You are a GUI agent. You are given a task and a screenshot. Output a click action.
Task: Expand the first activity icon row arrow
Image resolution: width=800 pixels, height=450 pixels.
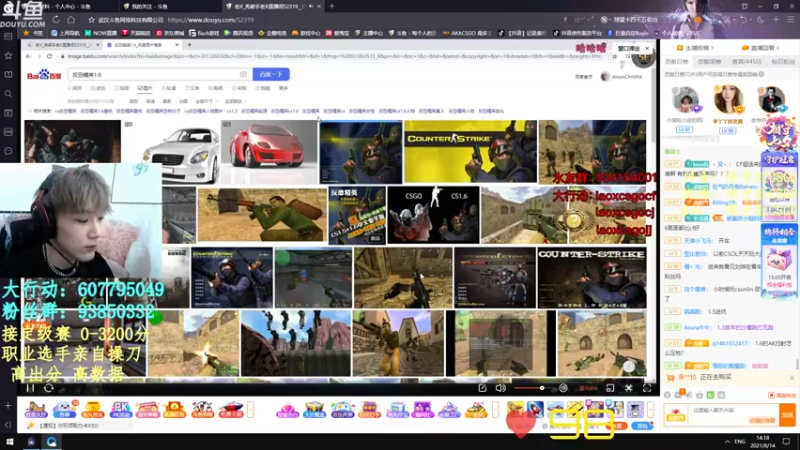pos(251,409)
